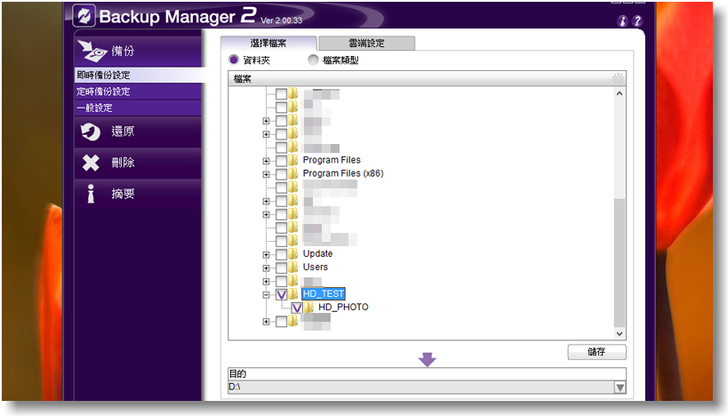Select the HD_TEST folder row
The image size is (728, 416).
point(323,294)
